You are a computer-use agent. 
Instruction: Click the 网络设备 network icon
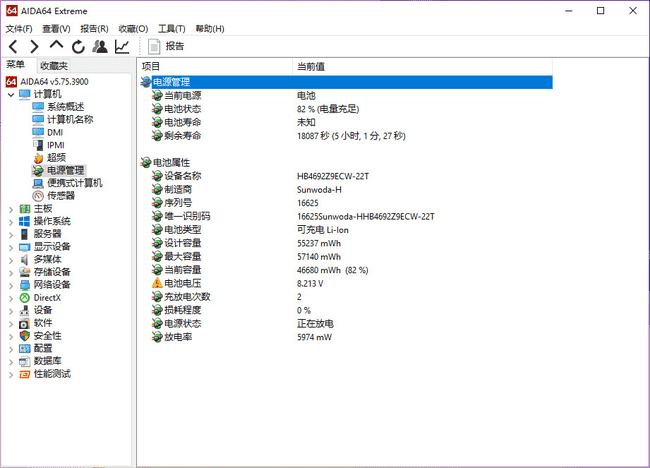pyautogui.click(x=24, y=285)
